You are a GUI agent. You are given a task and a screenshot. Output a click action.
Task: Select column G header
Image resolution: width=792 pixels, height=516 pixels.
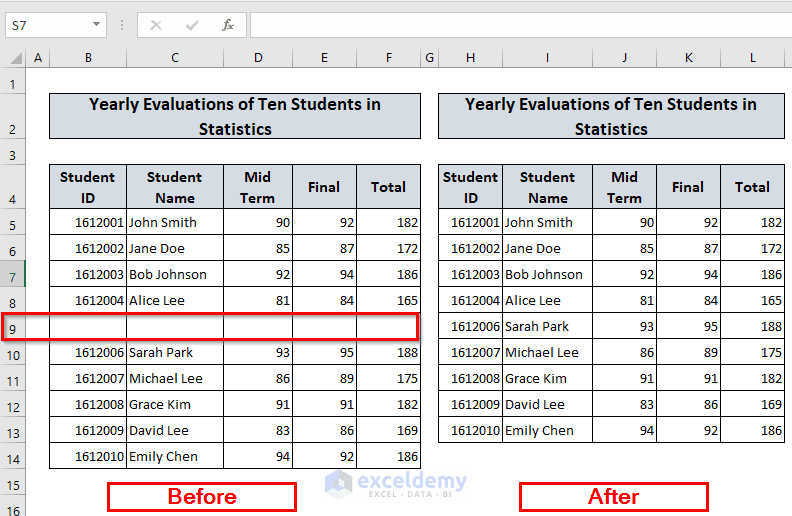coord(429,58)
